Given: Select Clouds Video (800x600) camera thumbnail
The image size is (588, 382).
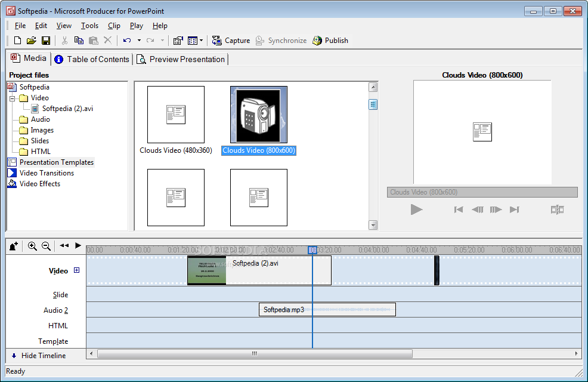Looking at the screenshot, I should (259, 115).
